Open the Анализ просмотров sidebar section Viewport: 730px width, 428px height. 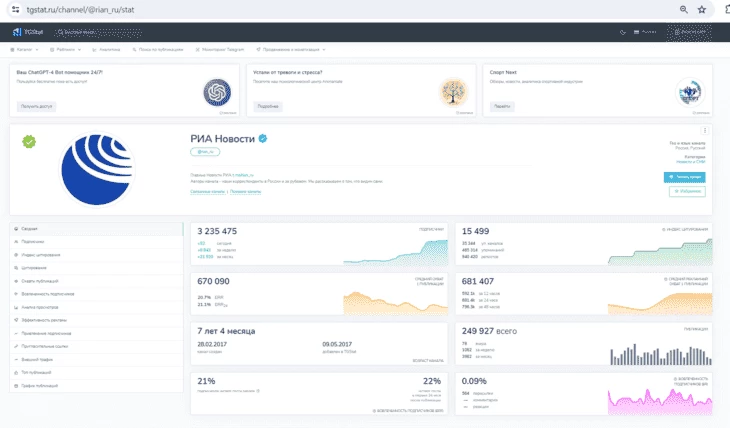click(96, 307)
